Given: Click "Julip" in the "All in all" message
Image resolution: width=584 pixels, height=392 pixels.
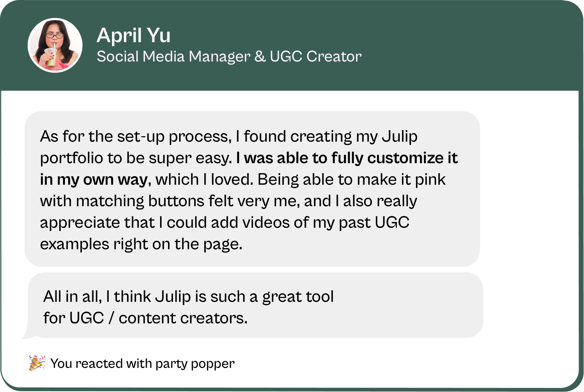Looking at the screenshot, I should pyautogui.click(x=173, y=297).
